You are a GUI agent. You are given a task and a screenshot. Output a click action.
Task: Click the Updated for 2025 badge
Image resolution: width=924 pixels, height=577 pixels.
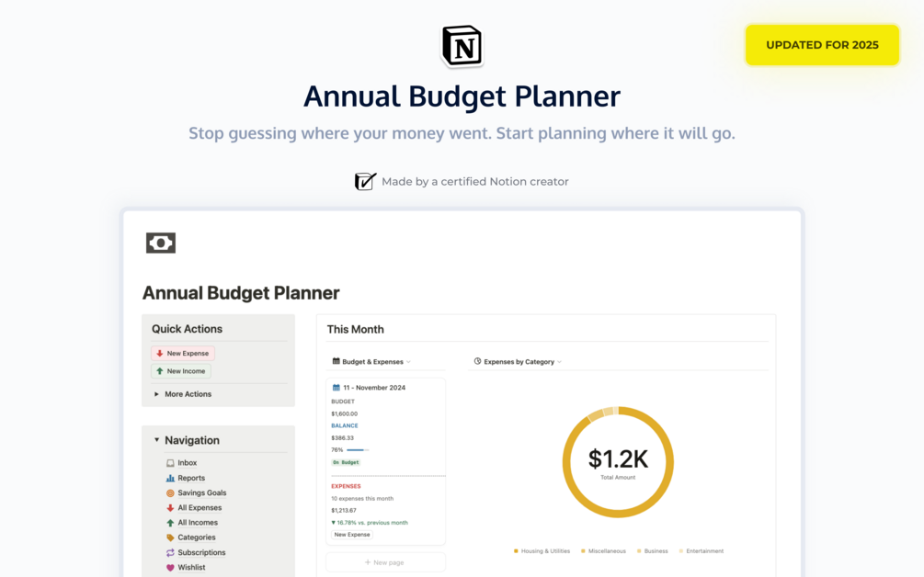pos(822,45)
